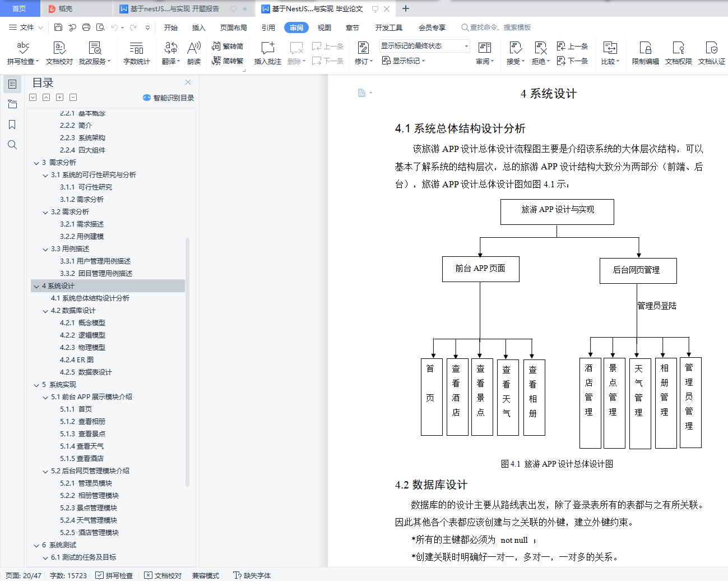
Task: Toggle 文档校对 in the status bar
Action: tap(163, 575)
